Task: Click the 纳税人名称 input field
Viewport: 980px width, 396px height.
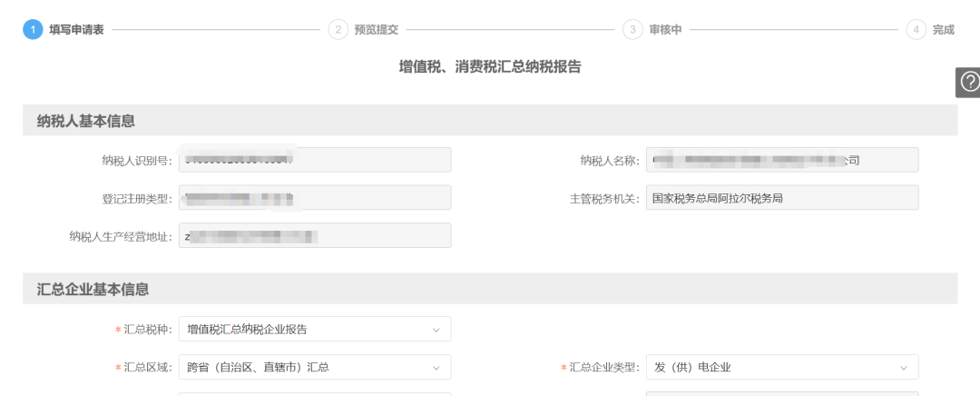Action: [782, 160]
